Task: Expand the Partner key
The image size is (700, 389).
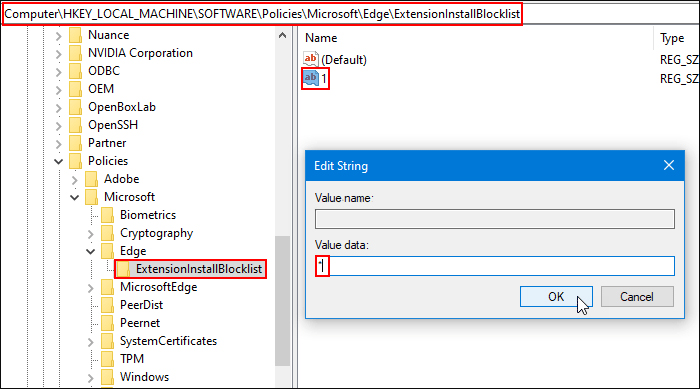Action: coord(58,144)
